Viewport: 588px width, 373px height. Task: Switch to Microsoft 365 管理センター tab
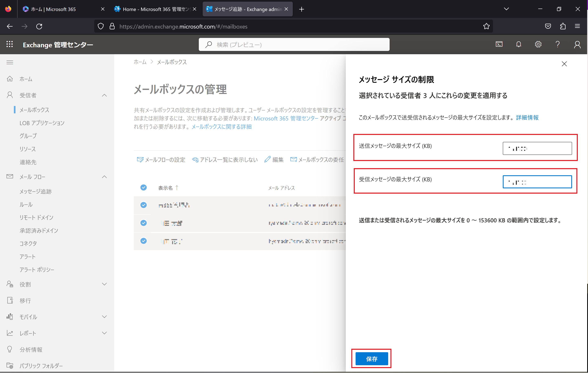point(156,9)
